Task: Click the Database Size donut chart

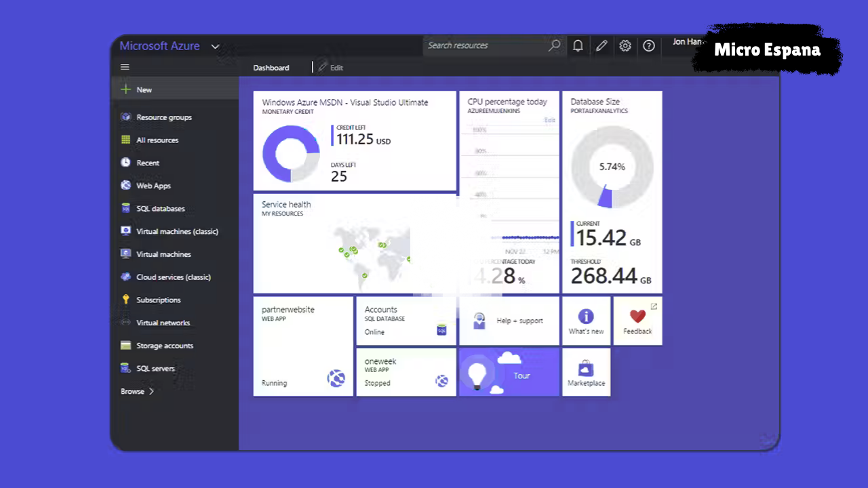Action: [x=612, y=167]
